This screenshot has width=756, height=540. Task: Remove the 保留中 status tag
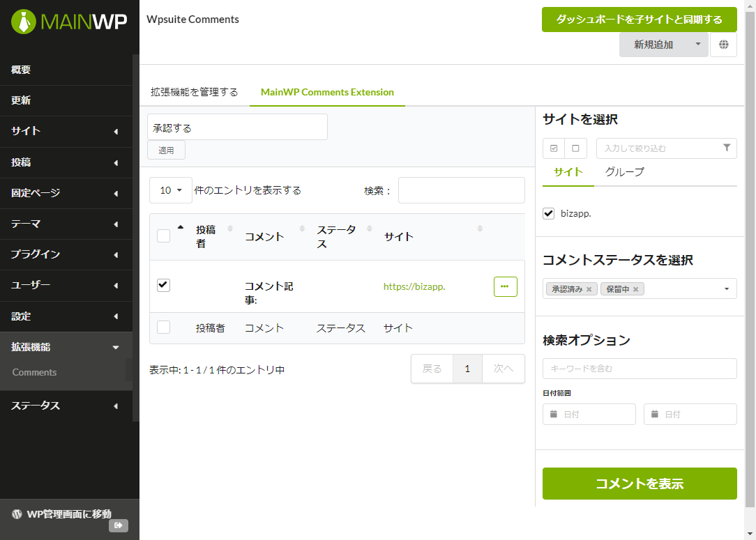pyautogui.click(x=635, y=289)
